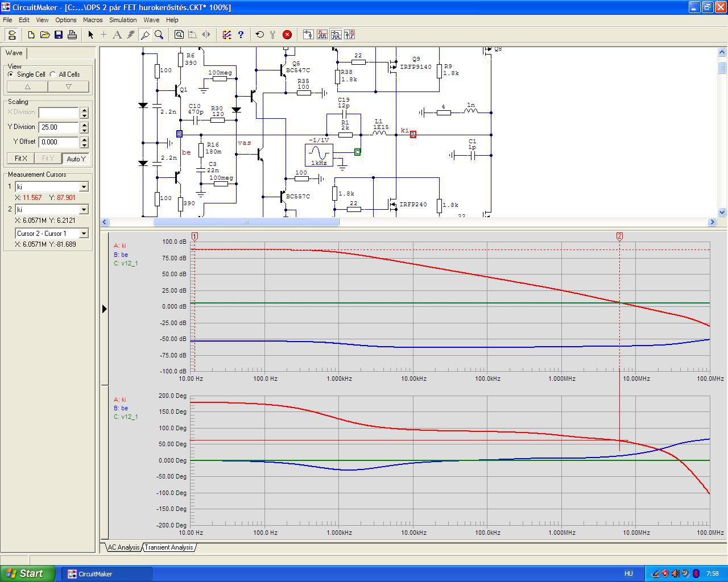The height and width of the screenshot is (582, 728).
Task: Click the Save file toolbar icon
Action: click(59, 35)
